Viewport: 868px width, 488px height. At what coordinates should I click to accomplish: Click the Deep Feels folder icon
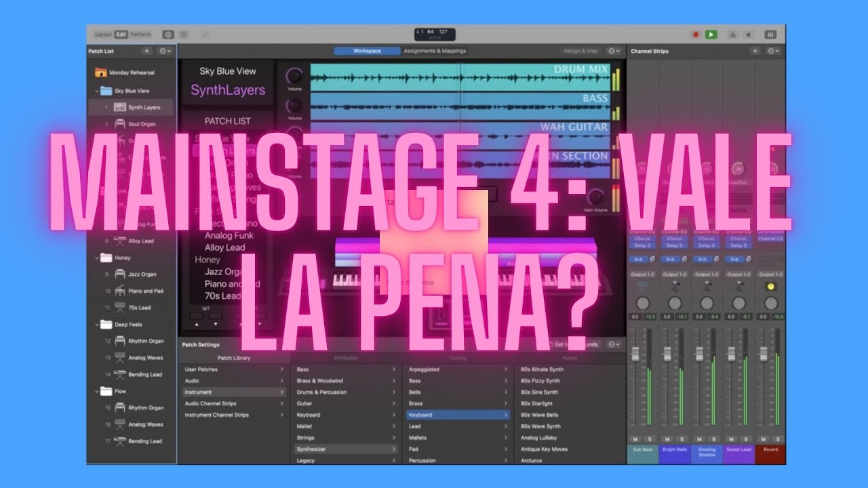106,325
